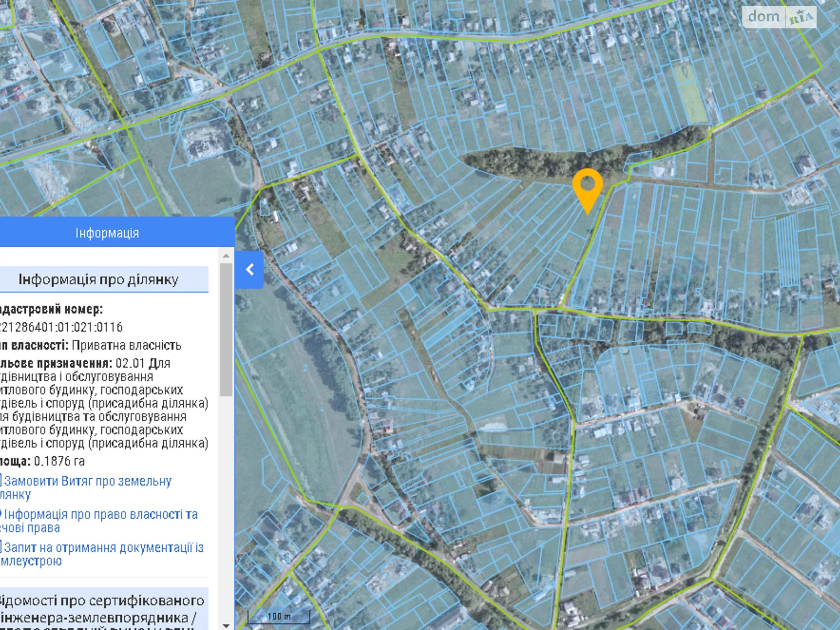The height and width of the screenshot is (630, 840).
Task: Select the 'Інформація' panel header tab
Action: (107, 233)
